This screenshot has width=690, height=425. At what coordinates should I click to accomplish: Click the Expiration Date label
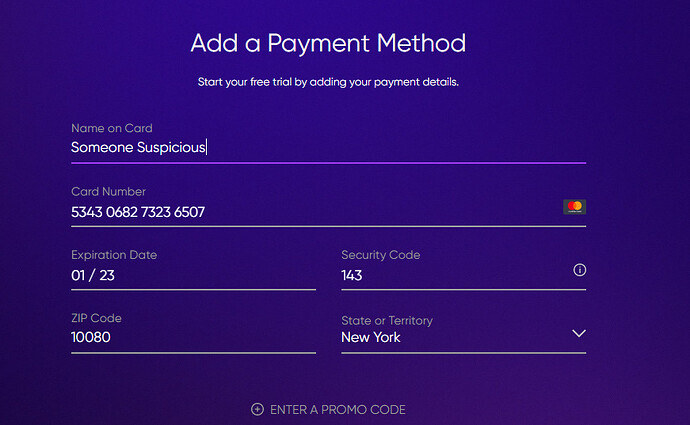tap(114, 255)
